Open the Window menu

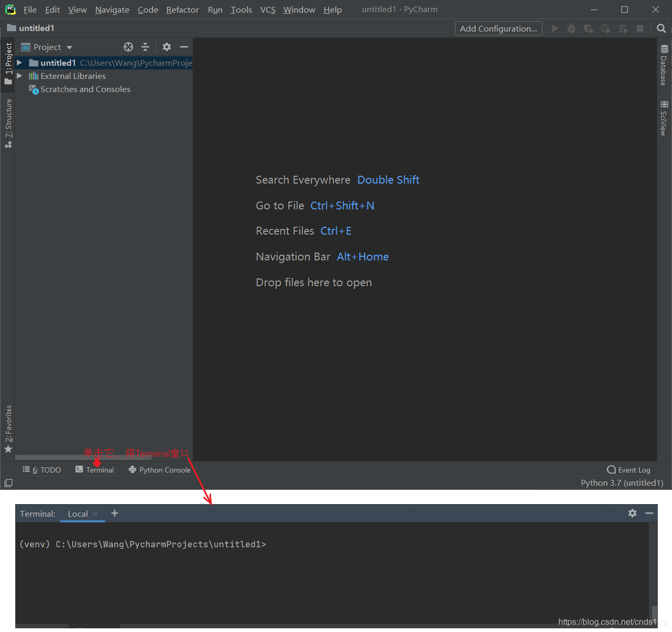coord(299,9)
